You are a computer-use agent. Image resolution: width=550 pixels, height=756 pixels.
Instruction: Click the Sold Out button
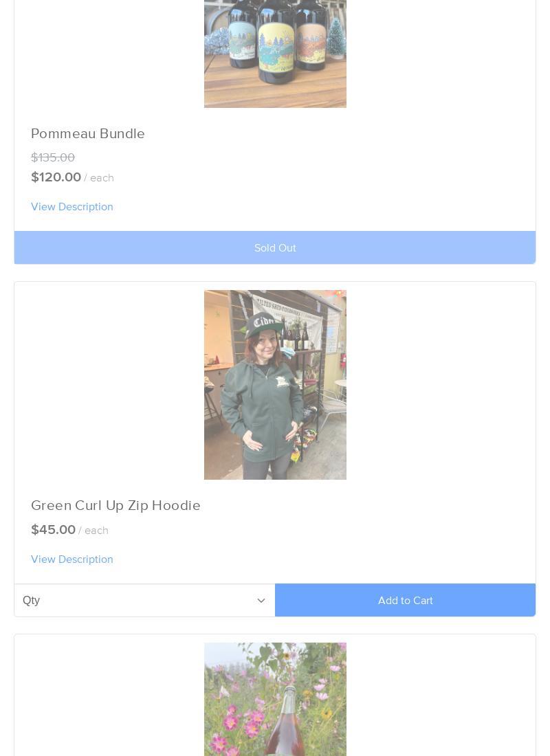(x=275, y=248)
